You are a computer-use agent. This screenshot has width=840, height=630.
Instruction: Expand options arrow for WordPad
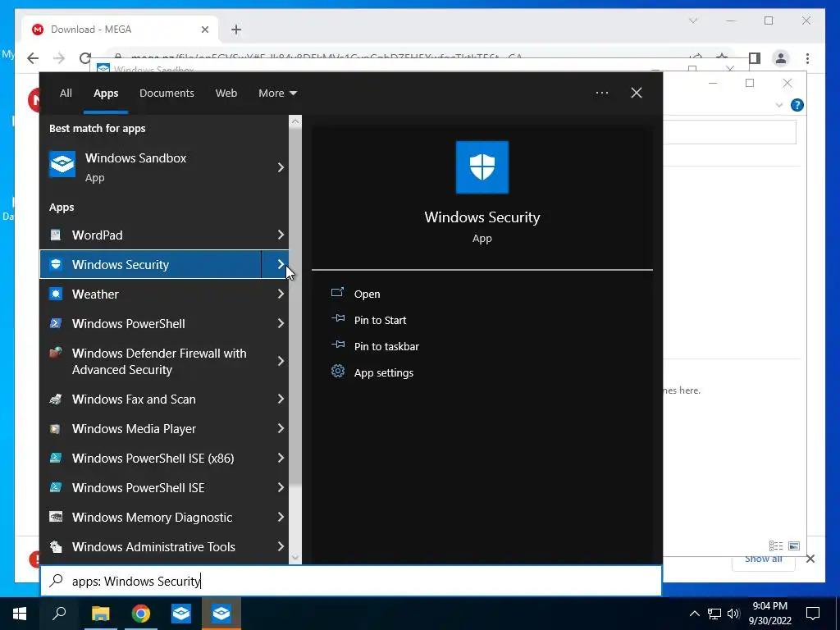[x=281, y=235]
